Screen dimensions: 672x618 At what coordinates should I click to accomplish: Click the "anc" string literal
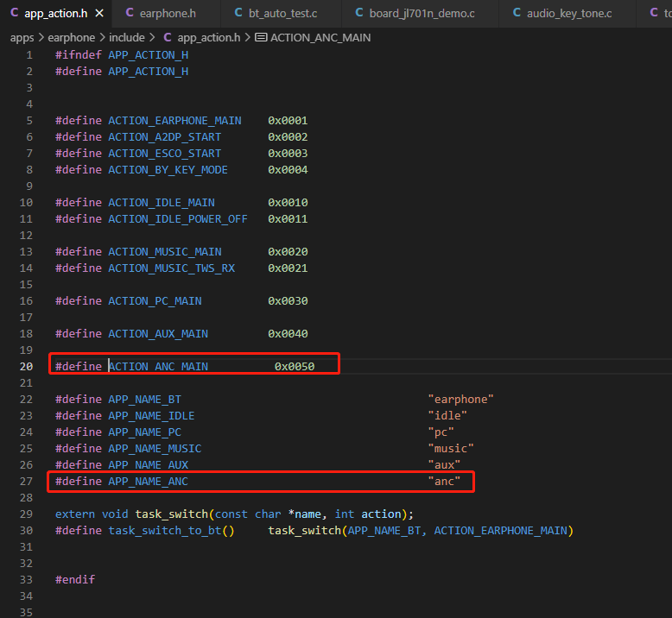point(444,482)
